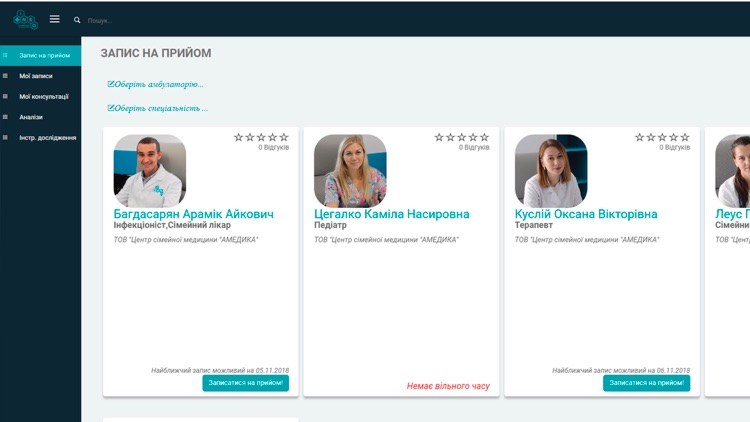This screenshot has width=750, height=422.
Task: Click 0 Відгуків under Куслій rating
Action: coord(674,147)
